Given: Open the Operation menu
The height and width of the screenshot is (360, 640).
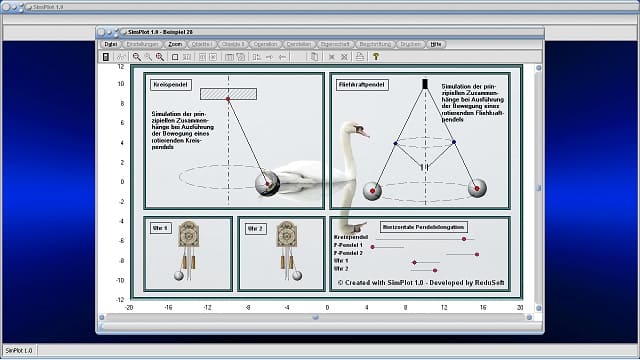Looking at the screenshot, I should (265, 44).
